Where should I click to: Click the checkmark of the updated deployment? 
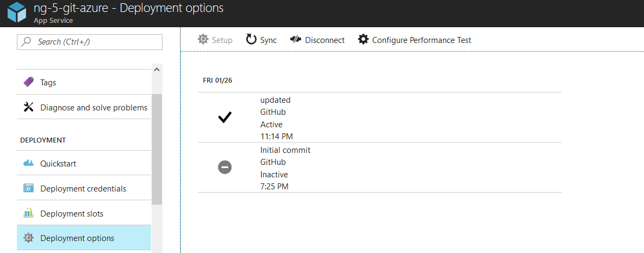point(224,118)
